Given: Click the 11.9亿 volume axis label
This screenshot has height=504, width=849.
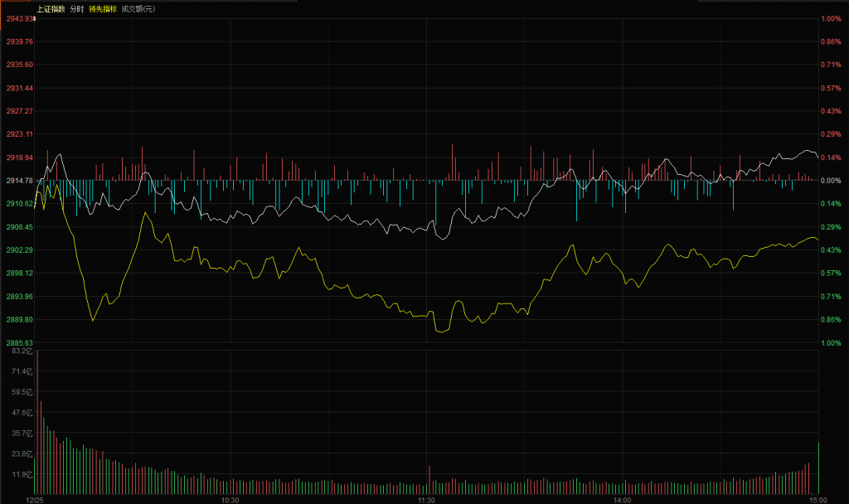Looking at the screenshot, I should [x=22, y=475].
